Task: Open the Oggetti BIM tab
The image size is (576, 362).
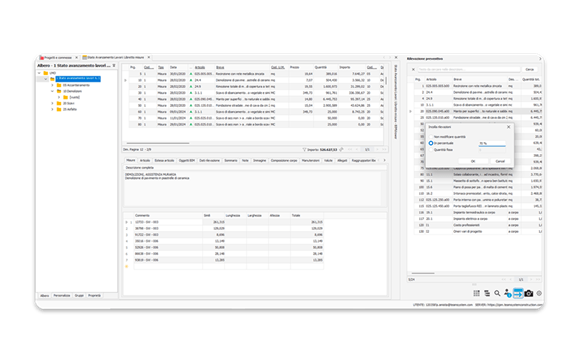Action: 187,161
